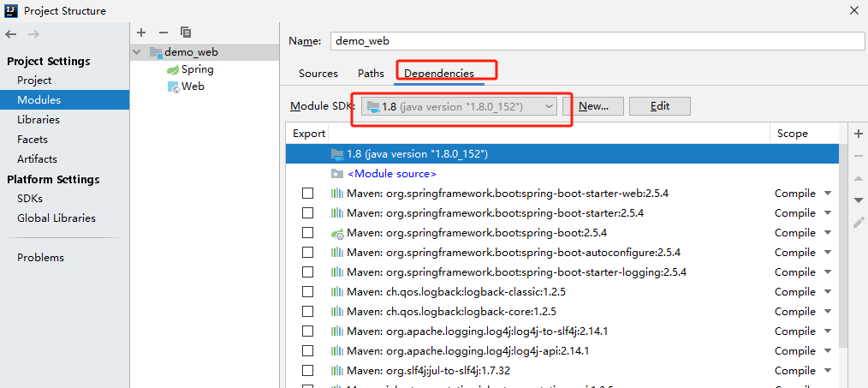This screenshot has height=388, width=868.
Task: Toggle export for spring-boot-starter:2.5.4
Action: tap(307, 213)
